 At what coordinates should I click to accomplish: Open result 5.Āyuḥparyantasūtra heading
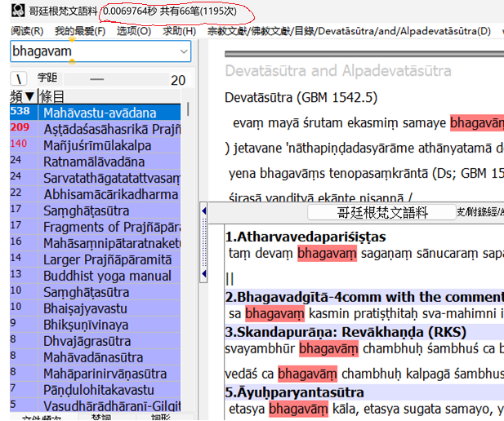coord(294,392)
